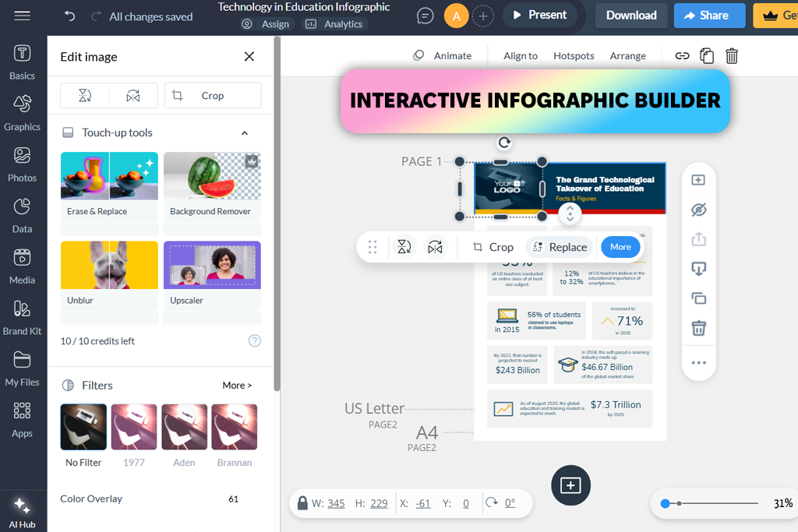Click the Crop button in Edit image panel

(213, 95)
